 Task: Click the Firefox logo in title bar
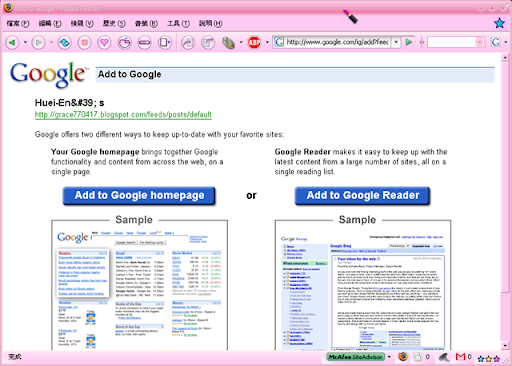(8, 8)
